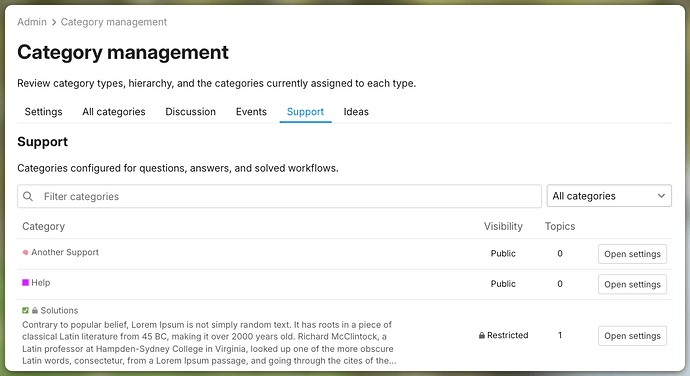Switch to the All categories tab
Screen dimensions: 690x376
[x=114, y=112]
